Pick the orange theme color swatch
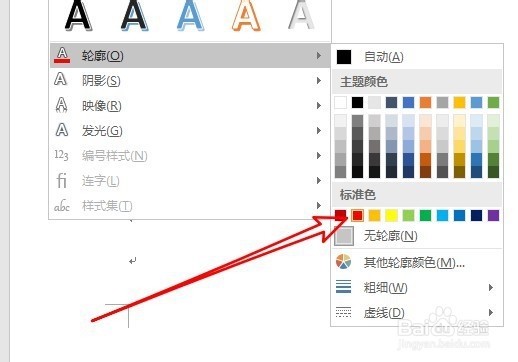The image size is (518, 362). [425, 103]
